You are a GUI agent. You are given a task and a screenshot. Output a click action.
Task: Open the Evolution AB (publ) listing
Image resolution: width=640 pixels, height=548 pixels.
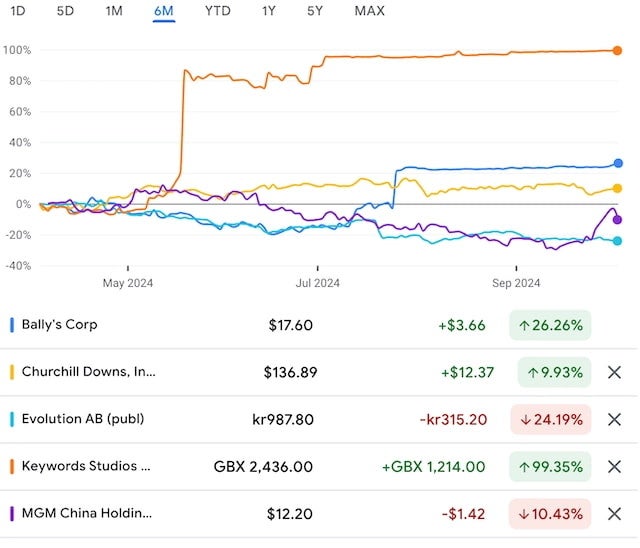click(x=83, y=419)
